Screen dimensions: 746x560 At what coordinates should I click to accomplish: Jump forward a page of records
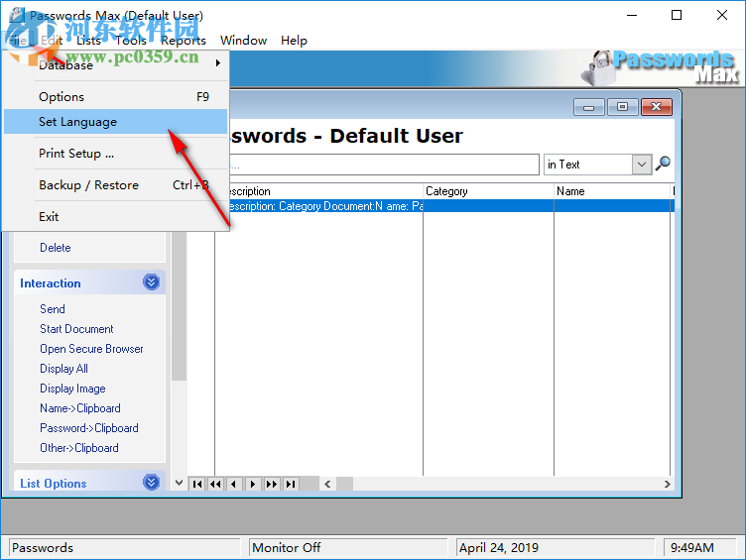click(272, 484)
